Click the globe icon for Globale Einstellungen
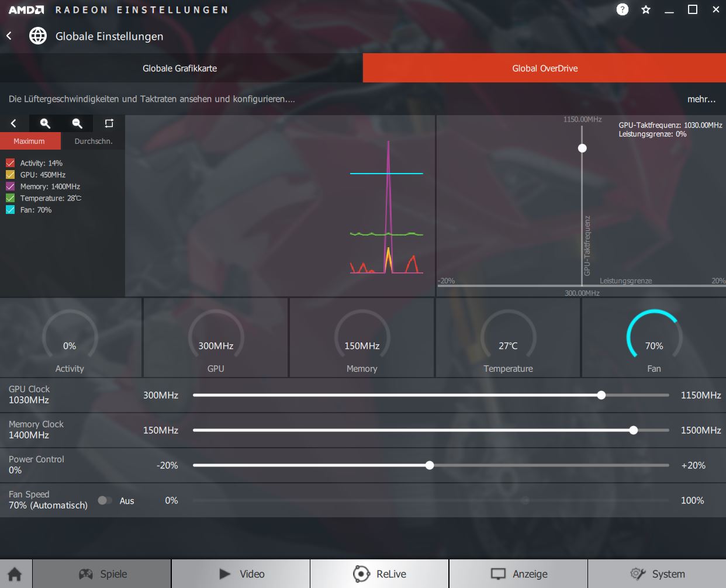The width and height of the screenshot is (726, 588). click(x=38, y=36)
